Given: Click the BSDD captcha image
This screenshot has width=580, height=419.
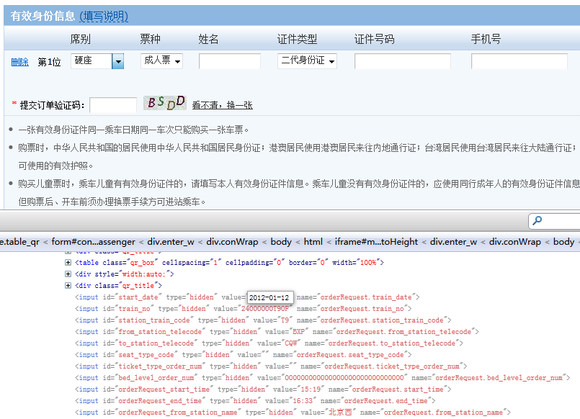Looking at the screenshot, I should pos(165,103).
